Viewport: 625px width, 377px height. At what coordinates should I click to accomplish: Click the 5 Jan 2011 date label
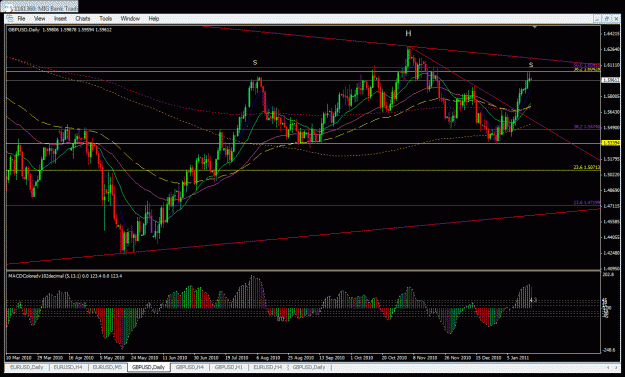coord(518,358)
